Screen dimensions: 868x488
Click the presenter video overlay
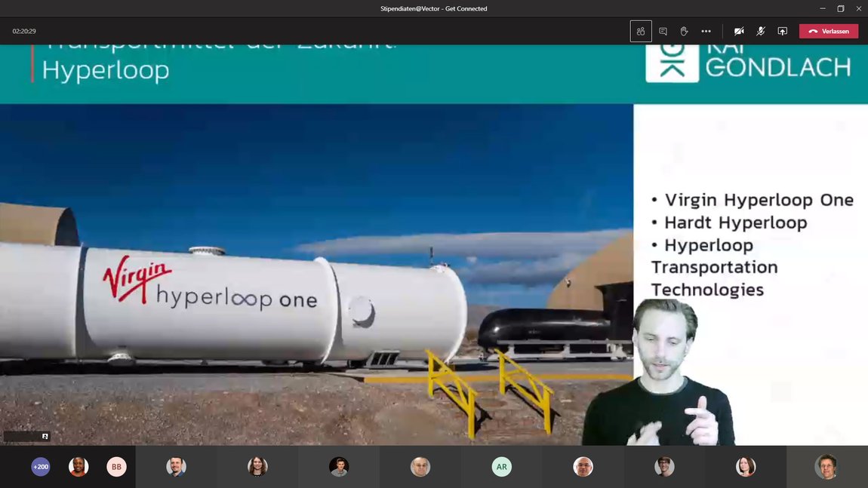pos(660,373)
